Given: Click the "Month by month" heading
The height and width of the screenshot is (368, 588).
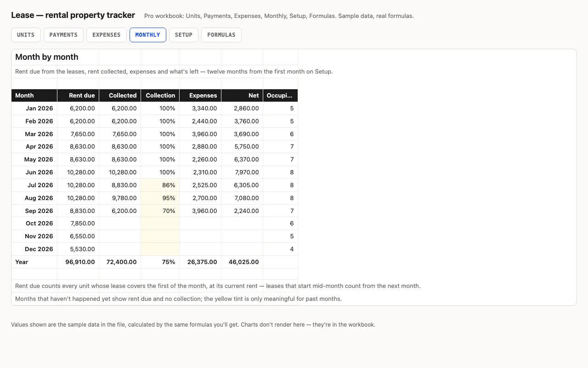Looking at the screenshot, I should [47, 57].
